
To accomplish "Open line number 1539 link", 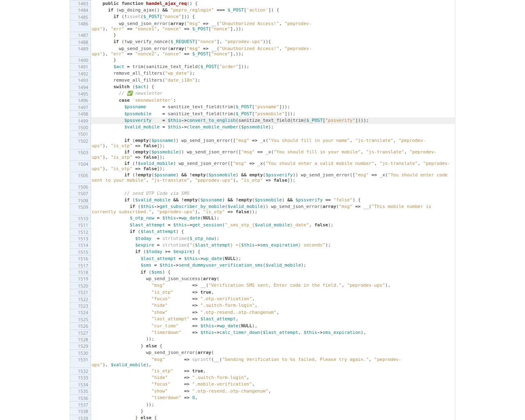I will pos(83,418).
